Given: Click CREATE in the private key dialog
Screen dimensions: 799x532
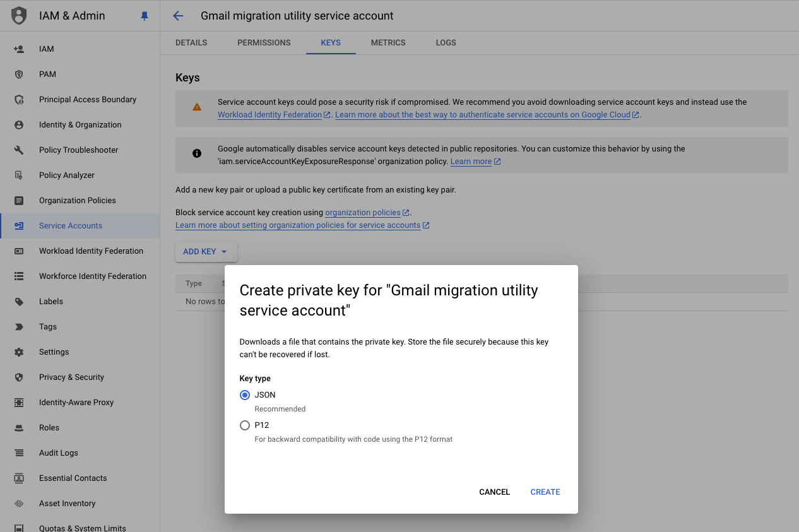Looking at the screenshot, I should pyautogui.click(x=545, y=492).
